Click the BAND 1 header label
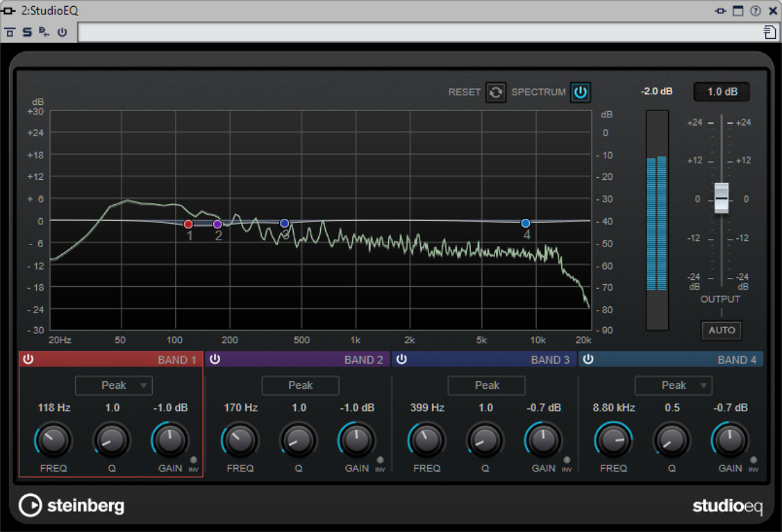The height and width of the screenshot is (532, 782). [x=177, y=360]
